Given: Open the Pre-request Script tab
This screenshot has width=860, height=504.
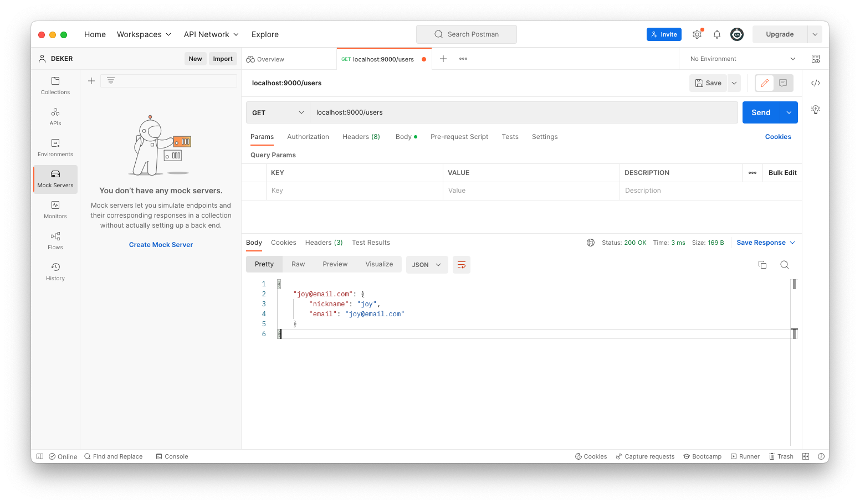Looking at the screenshot, I should [459, 137].
